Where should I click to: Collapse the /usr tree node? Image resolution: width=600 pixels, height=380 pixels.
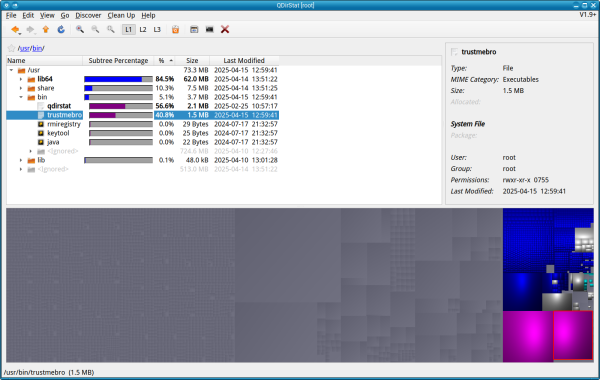tap(11, 70)
